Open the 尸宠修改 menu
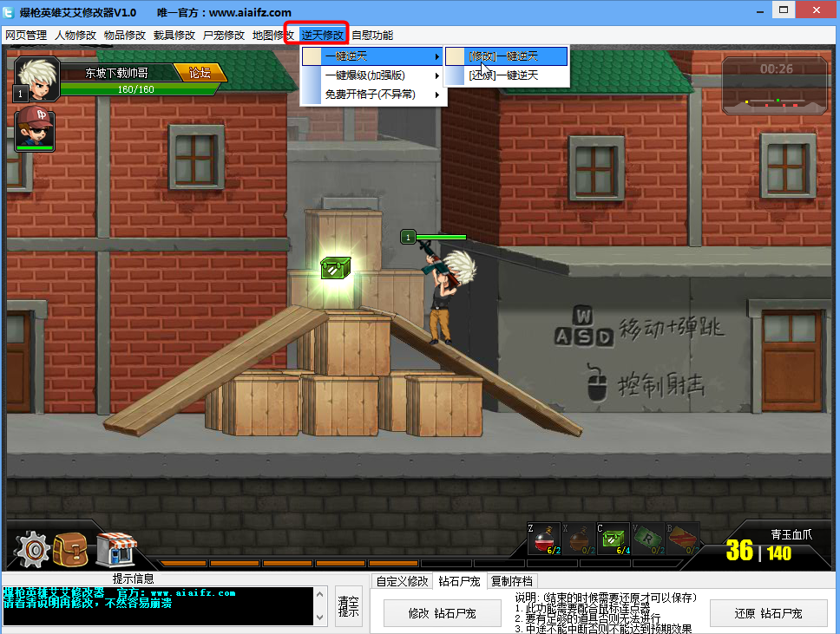 223,36
